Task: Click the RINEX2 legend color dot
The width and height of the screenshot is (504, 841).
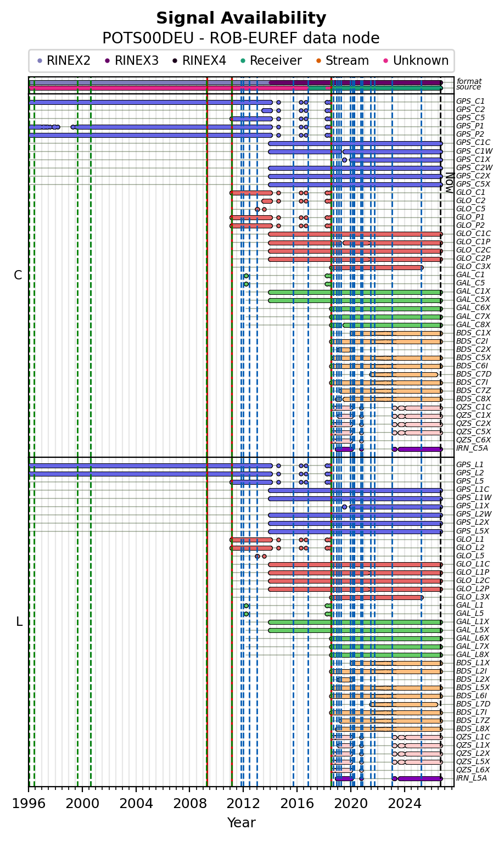Action: coord(40,61)
